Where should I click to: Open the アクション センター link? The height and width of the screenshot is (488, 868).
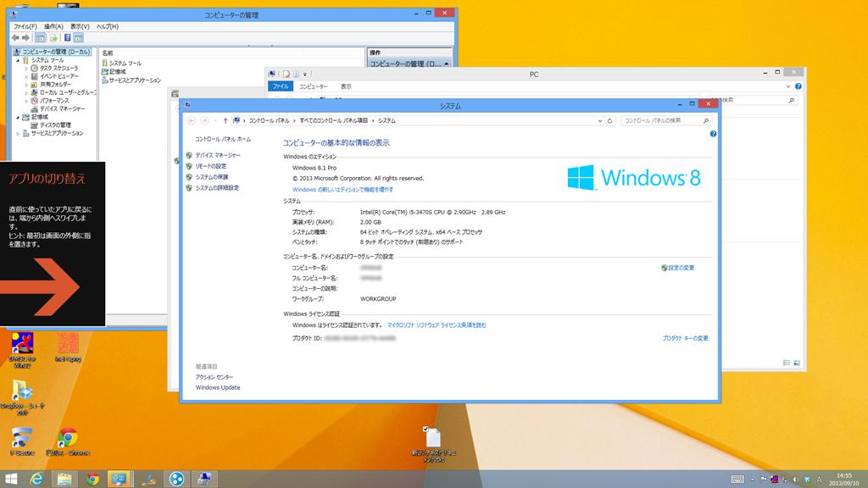coord(214,377)
